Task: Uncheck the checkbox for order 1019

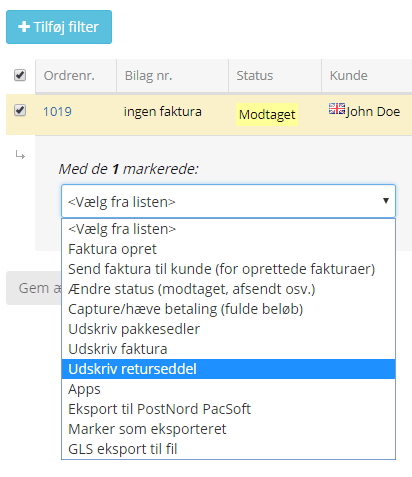Action: tap(20, 110)
